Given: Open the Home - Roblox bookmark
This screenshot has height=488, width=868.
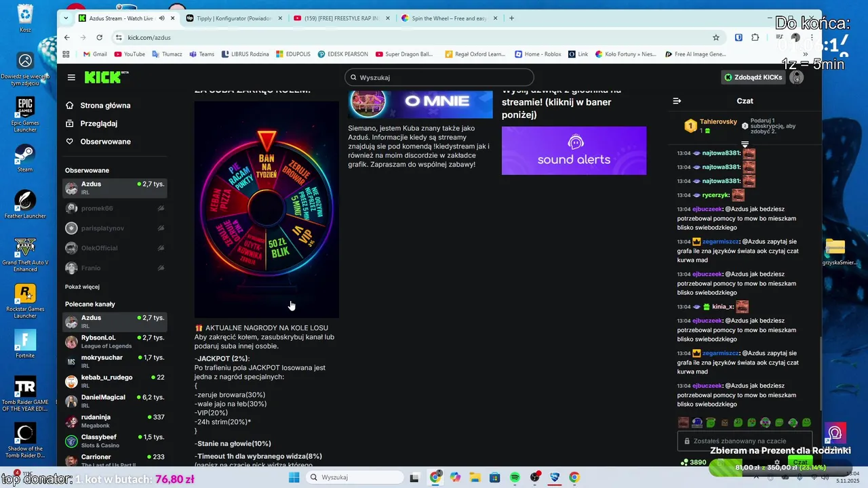Looking at the screenshot, I should click(x=538, y=54).
